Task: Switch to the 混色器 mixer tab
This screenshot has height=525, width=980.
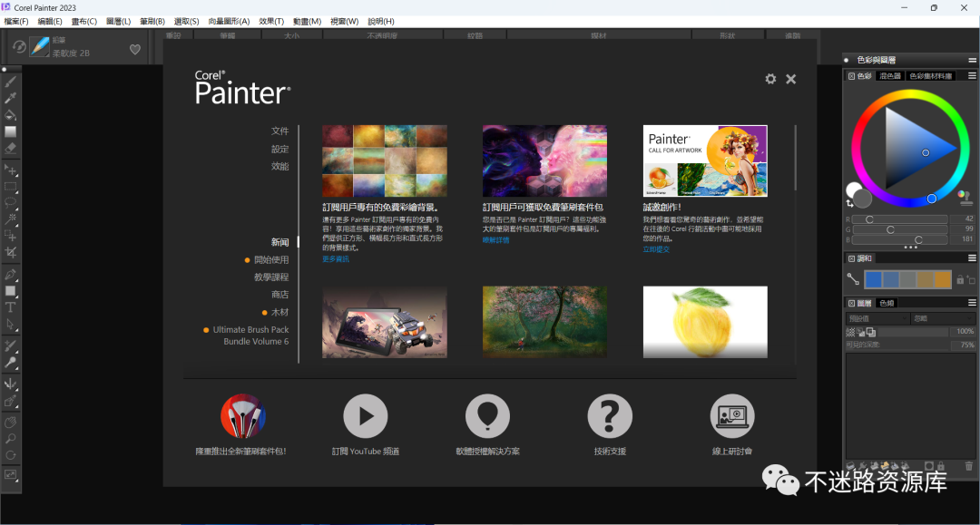Action: click(889, 75)
